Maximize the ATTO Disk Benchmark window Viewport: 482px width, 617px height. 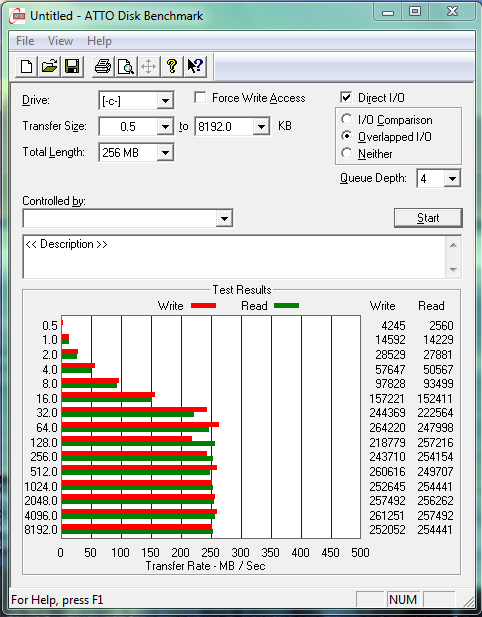tap(415, 12)
